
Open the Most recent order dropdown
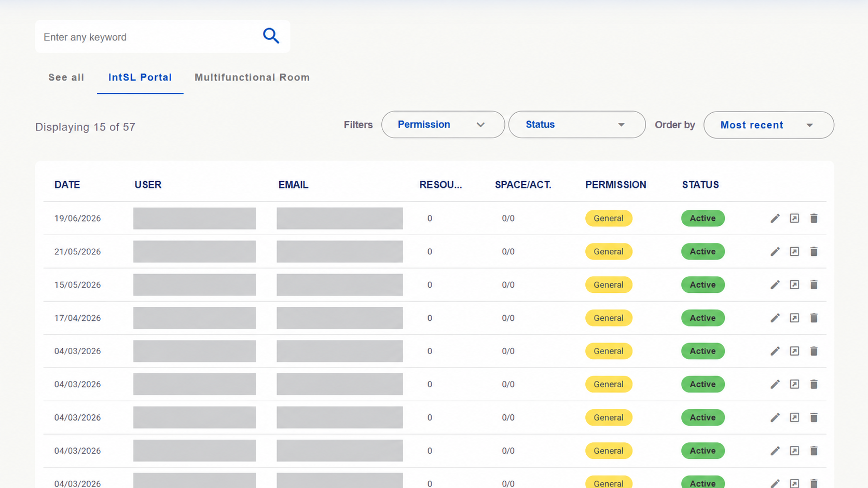769,125
